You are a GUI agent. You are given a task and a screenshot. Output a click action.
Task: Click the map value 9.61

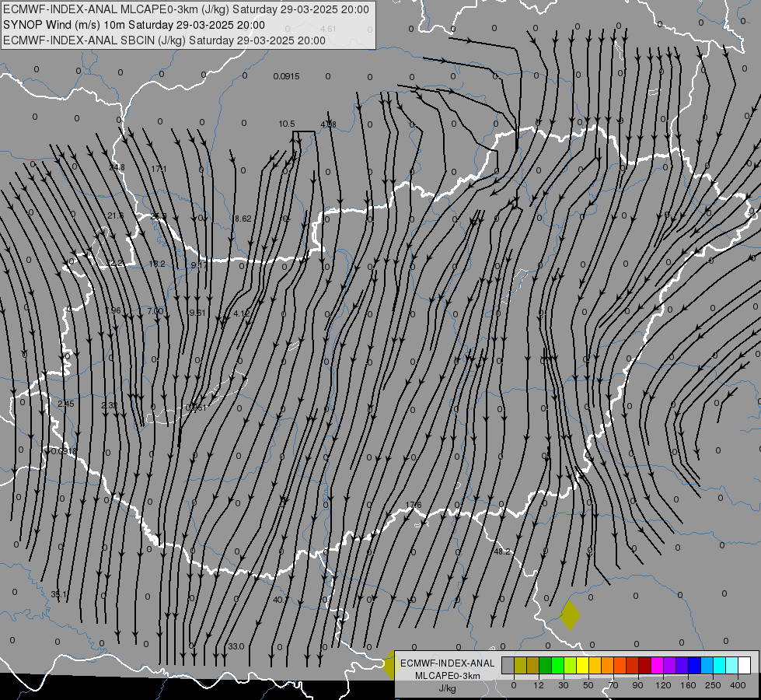197,313
